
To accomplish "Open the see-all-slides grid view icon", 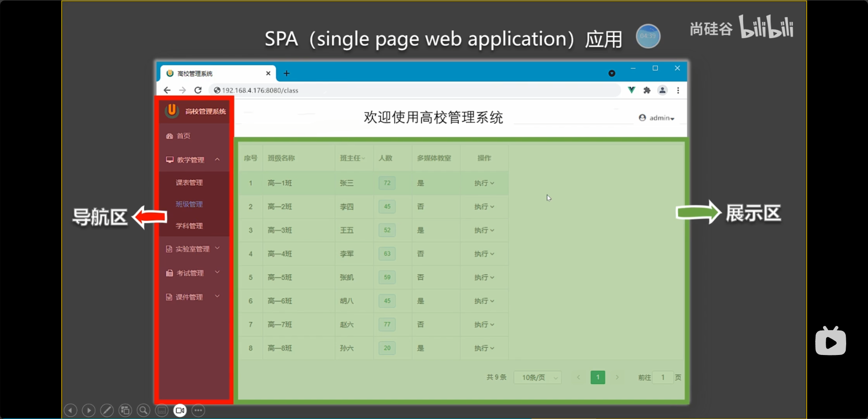I will (x=125, y=410).
